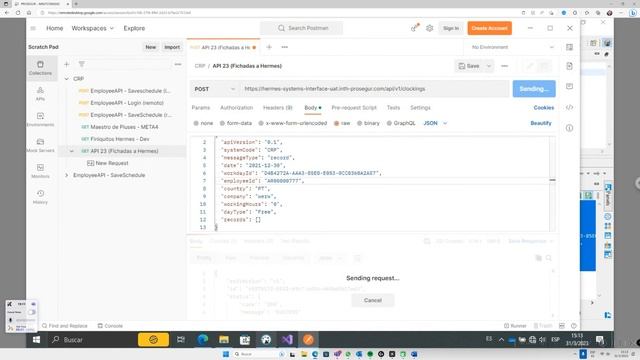Switch to the request Settings tab
640x360 pixels.
click(420, 108)
